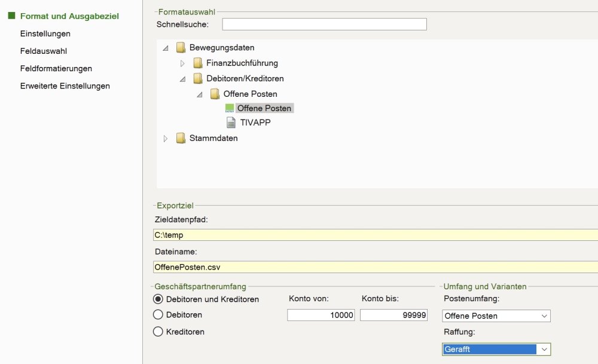Open the Feldformatierungen page
This screenshot has width=598, height=364.
(56, 69)
